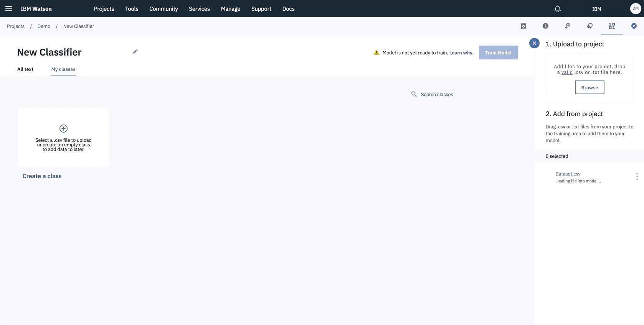Click the New Classifier title
This screenshot has width=644, height=325.
click(x=49, y=52)
